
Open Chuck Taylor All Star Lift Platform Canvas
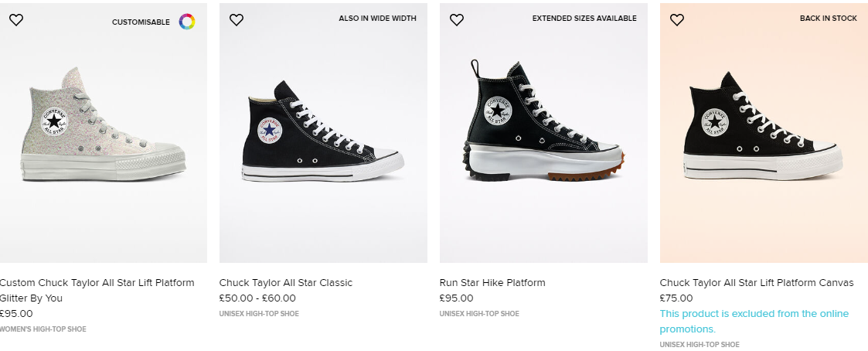pyautogui.click(x=757, y=282)
